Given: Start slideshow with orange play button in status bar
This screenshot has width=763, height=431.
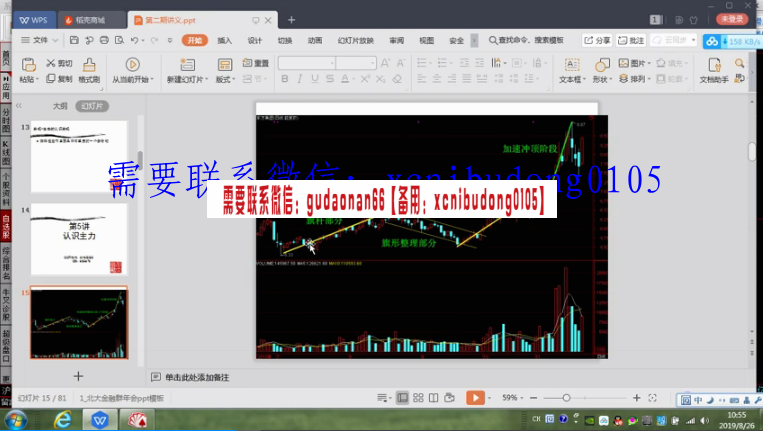Looking at the screenshot, I should pyautogui.click(x=475, y=397).
